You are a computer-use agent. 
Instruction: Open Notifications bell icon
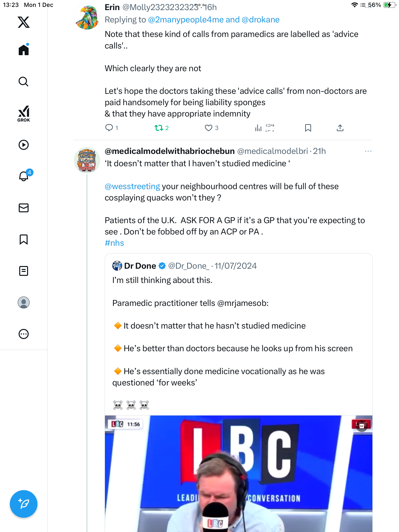[x=24, y=176]
